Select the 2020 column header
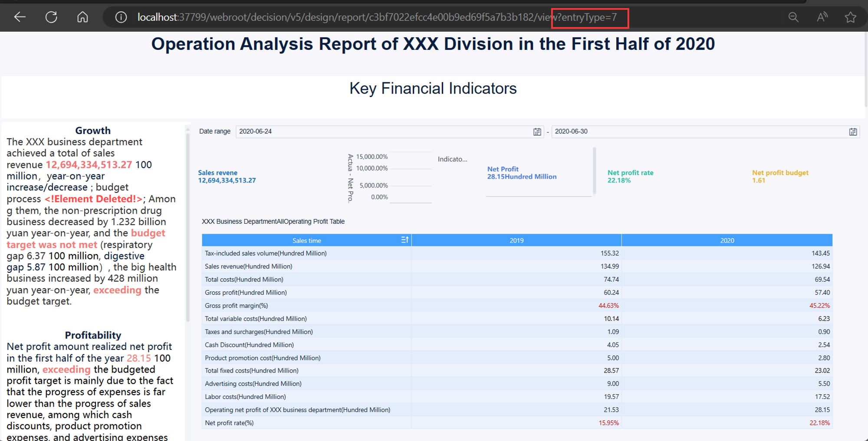 pyautogui.click(x=727, y=240)
